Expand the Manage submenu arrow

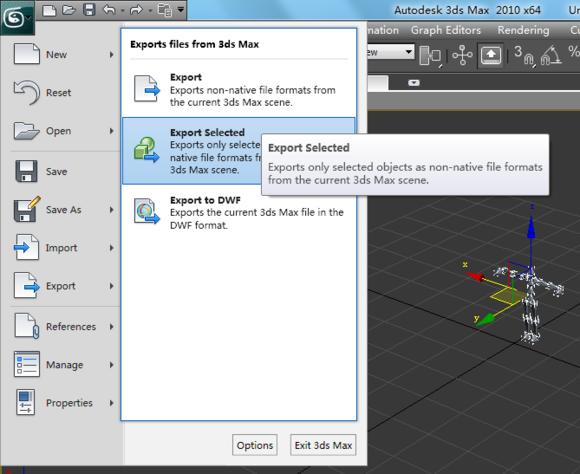point(111,365)
